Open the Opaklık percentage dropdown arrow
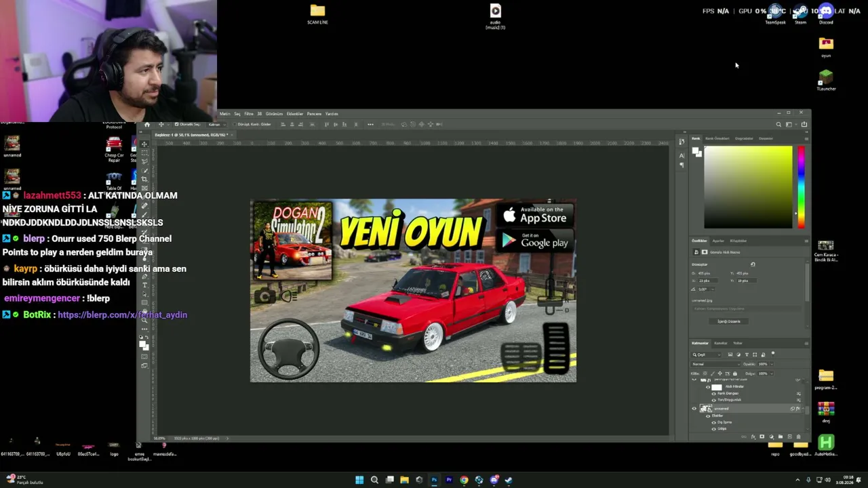 point(772,364)
